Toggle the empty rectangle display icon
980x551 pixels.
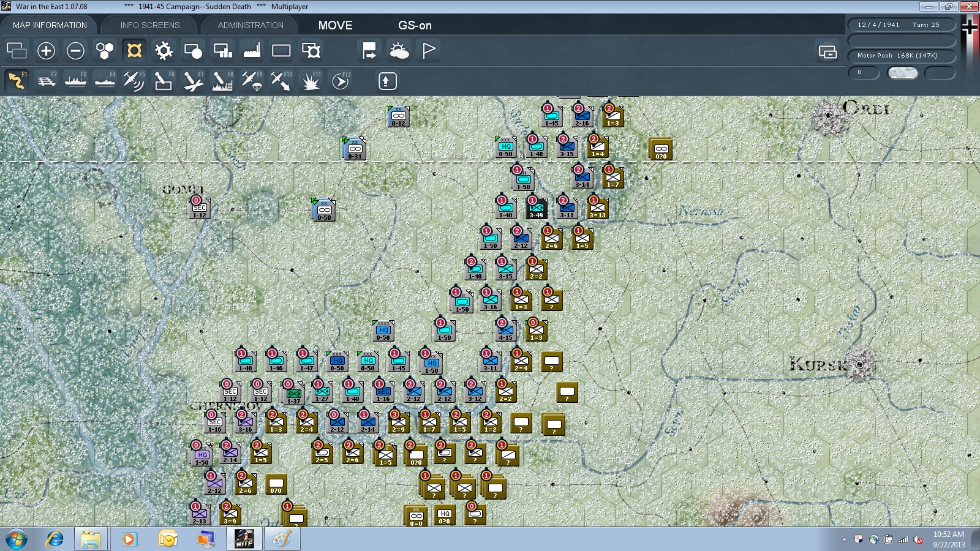click(281, 50)
